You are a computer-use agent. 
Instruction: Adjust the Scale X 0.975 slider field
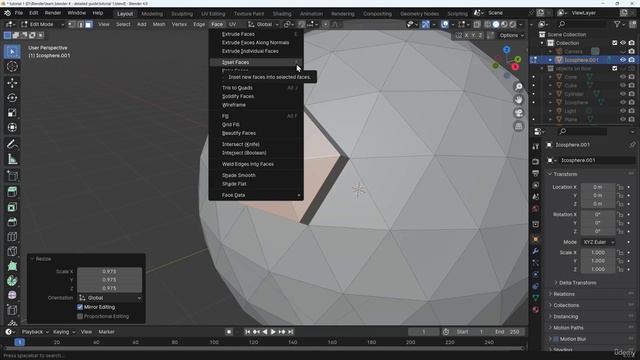coord(109,271)
